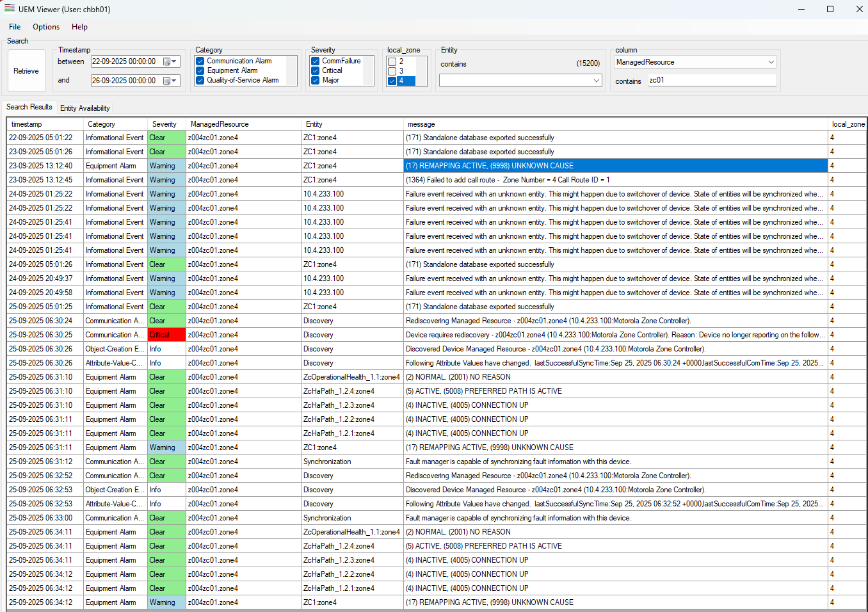Open the column ManagedResource dropdown
Viewport: 868px width, 612px height.
[x=771, y=62]
